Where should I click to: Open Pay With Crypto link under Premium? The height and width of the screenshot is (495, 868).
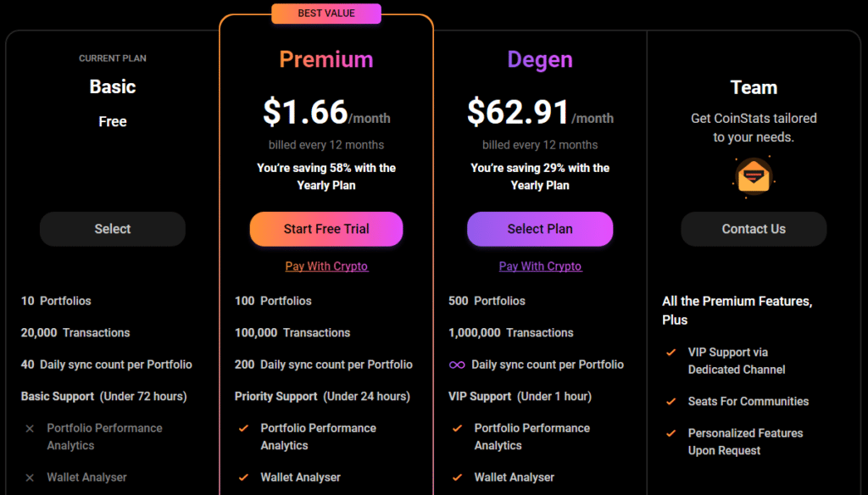coord(326,266)
